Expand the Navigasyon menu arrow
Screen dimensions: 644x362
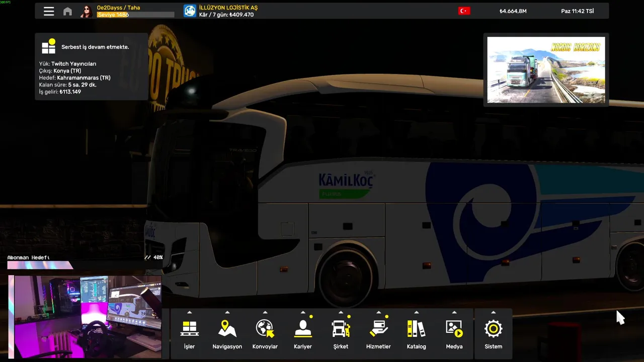click(227, 312)
